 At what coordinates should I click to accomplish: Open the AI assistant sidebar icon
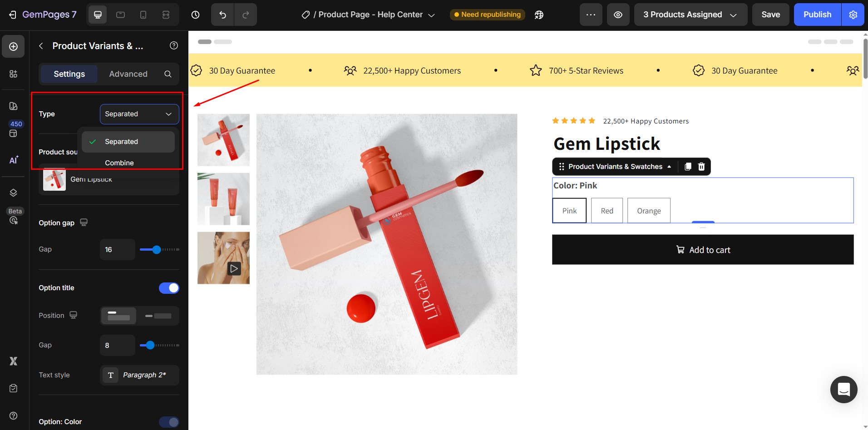tap(13, 160)
